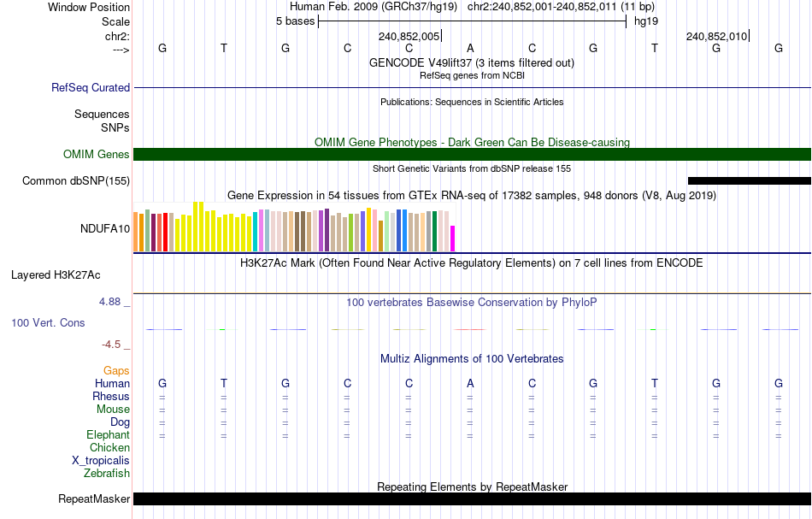The height and width of the screenshot is (519, 812).
Task: Click the magenta bar in GTEx chart
Action: 453,239
